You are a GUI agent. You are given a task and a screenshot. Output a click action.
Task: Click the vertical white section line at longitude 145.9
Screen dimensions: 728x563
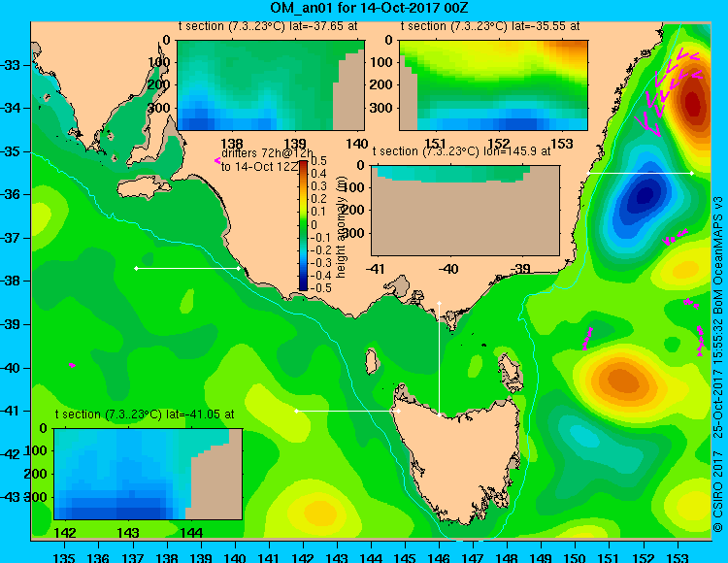coord(439,359)
